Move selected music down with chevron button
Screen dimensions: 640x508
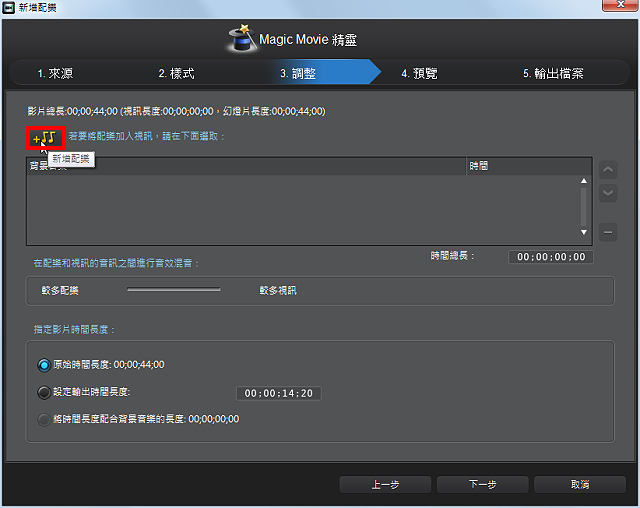click(x=608, y=193)
